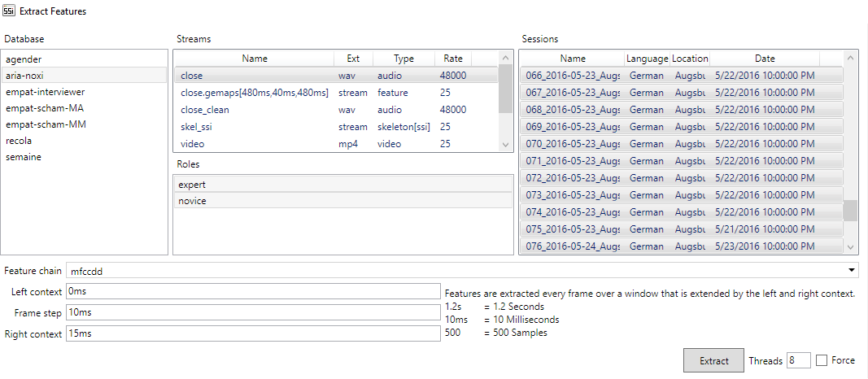Click the Extract button
The height and width of the screenshot is (379, 868).
click(713, 360)
